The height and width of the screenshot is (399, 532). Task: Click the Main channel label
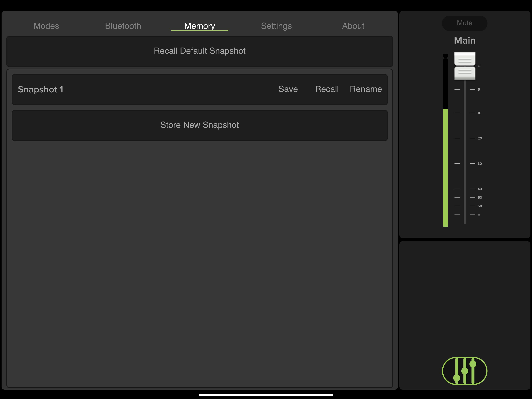point(465,41)
